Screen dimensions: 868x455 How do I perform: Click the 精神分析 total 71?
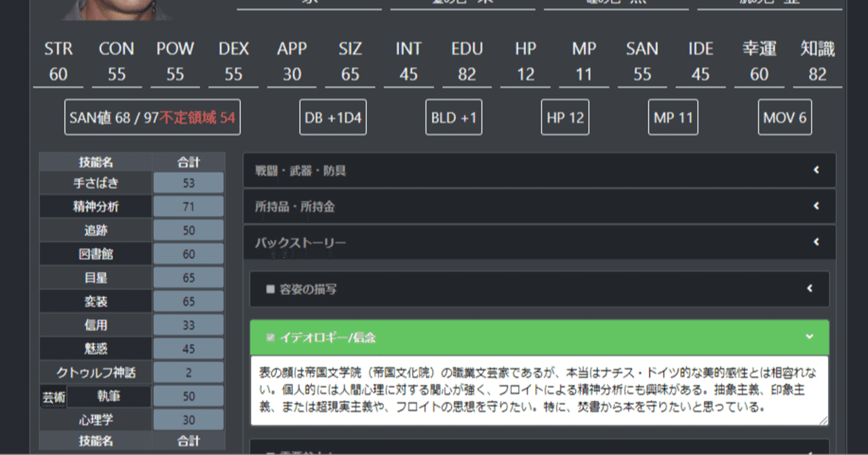(x=189, y=207)
